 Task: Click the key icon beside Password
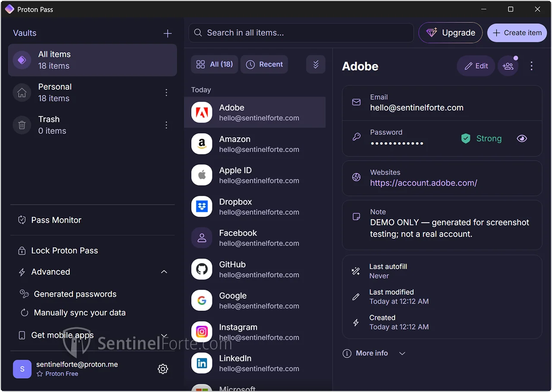tap(356, 137)
